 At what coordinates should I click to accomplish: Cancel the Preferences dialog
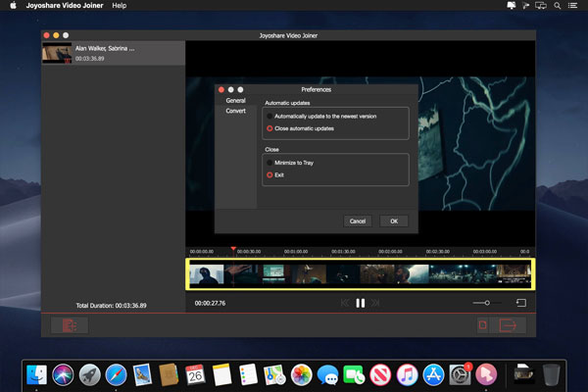tap(358, 220)
